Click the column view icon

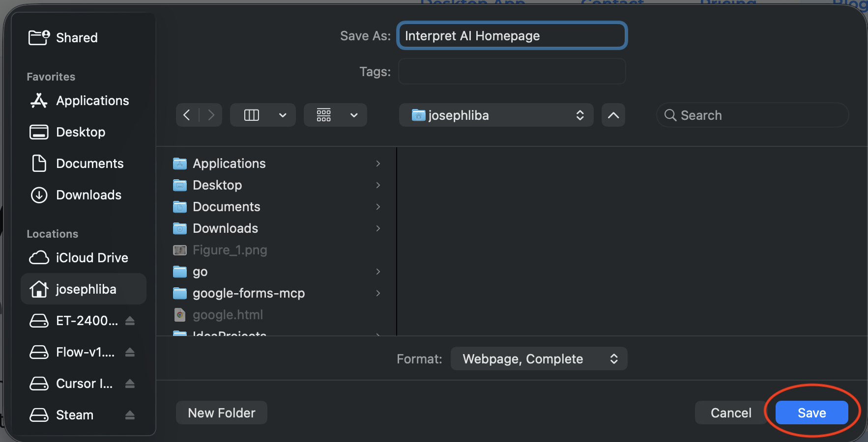pos(252,115)
